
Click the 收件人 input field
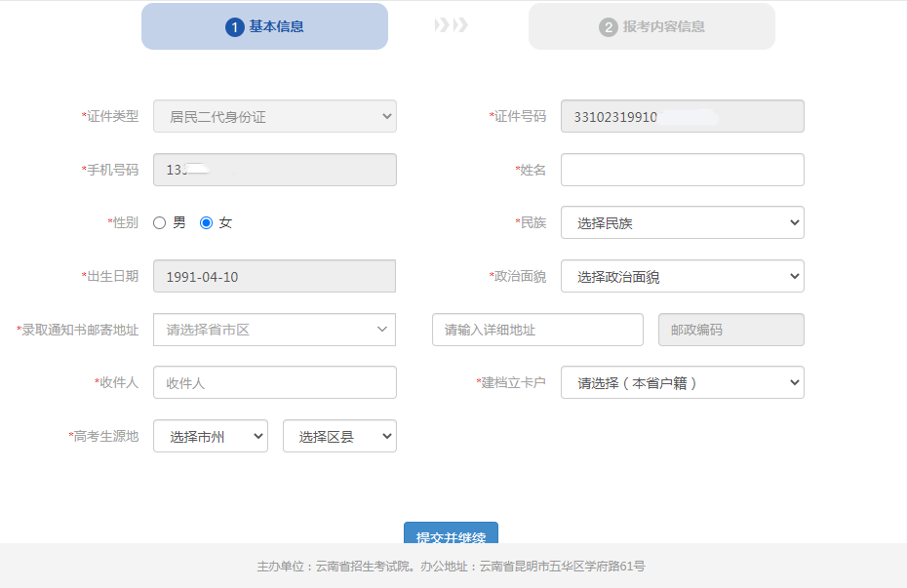click(x=274, y=383)
